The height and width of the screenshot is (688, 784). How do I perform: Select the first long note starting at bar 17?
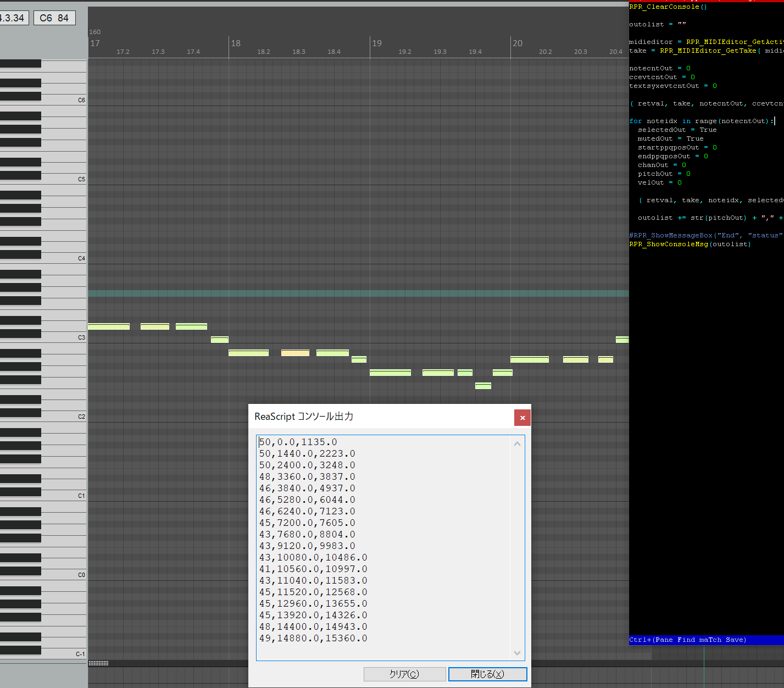[109, 326]
